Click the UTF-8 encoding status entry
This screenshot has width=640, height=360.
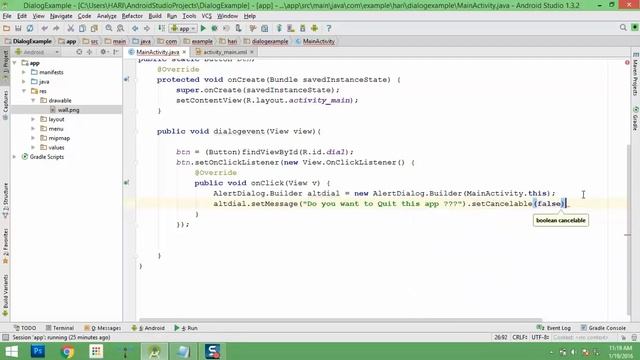(540, 338)
